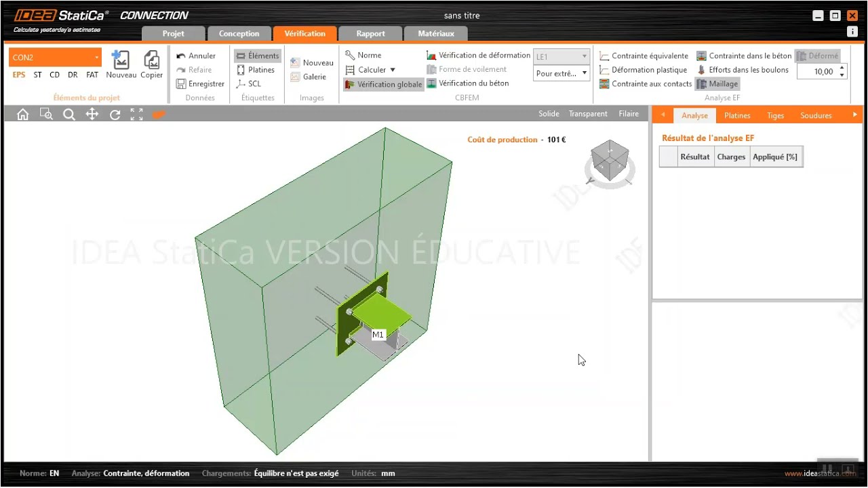868x488 pixels.
Task: Toggle the Maillage mesh display
Action: point(717,84)
